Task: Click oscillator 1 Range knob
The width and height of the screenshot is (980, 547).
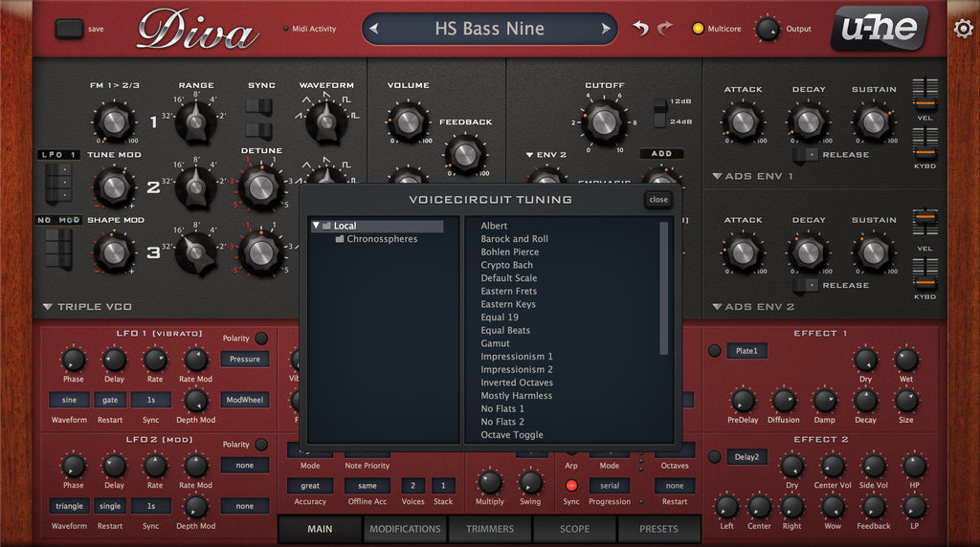Action: click(x=195, y=121)
